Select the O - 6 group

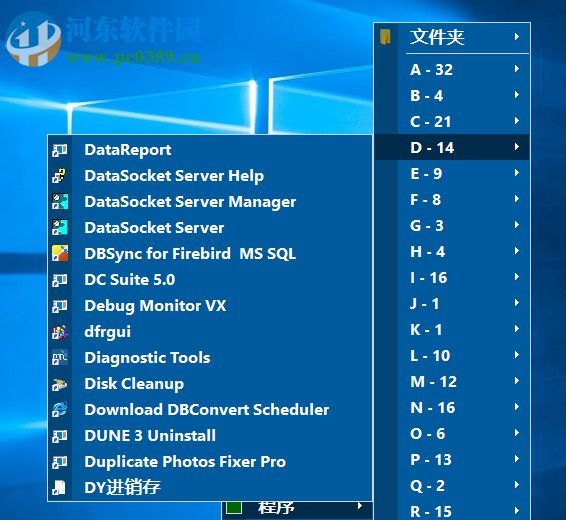452,433
